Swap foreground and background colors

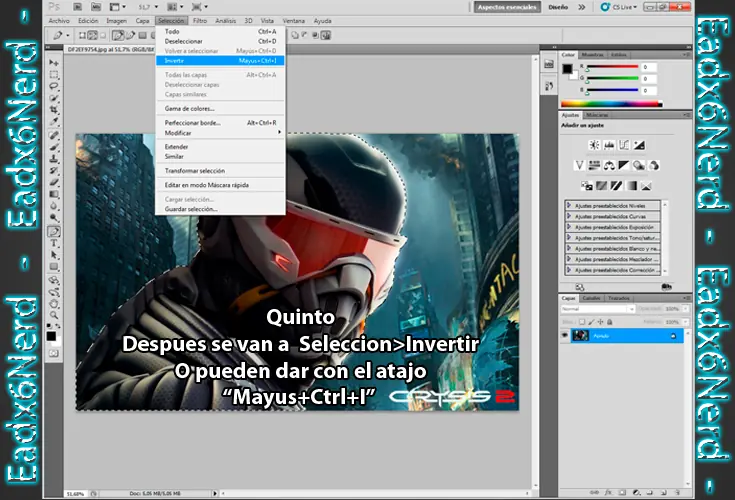coord(58,325)
